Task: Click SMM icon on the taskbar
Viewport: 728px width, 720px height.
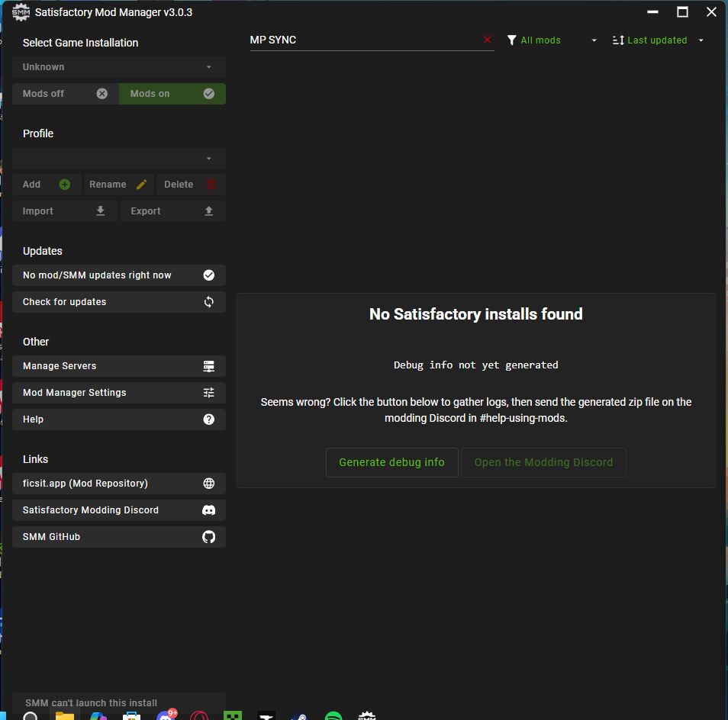Action: tap(367, 716)
